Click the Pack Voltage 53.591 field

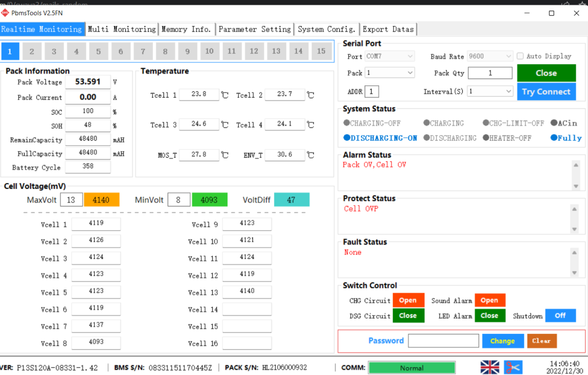88,82
